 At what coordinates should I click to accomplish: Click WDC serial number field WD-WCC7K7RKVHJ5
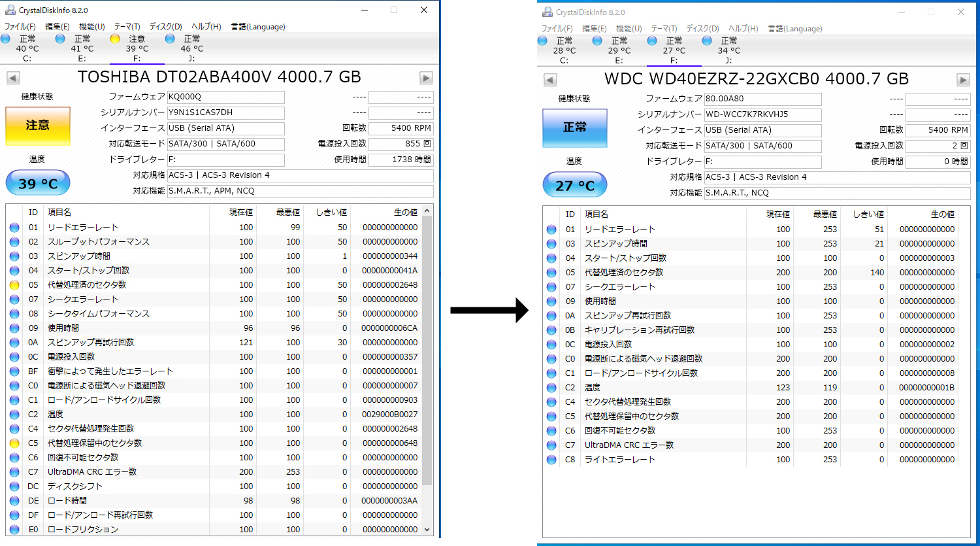(x=763, y=114)
